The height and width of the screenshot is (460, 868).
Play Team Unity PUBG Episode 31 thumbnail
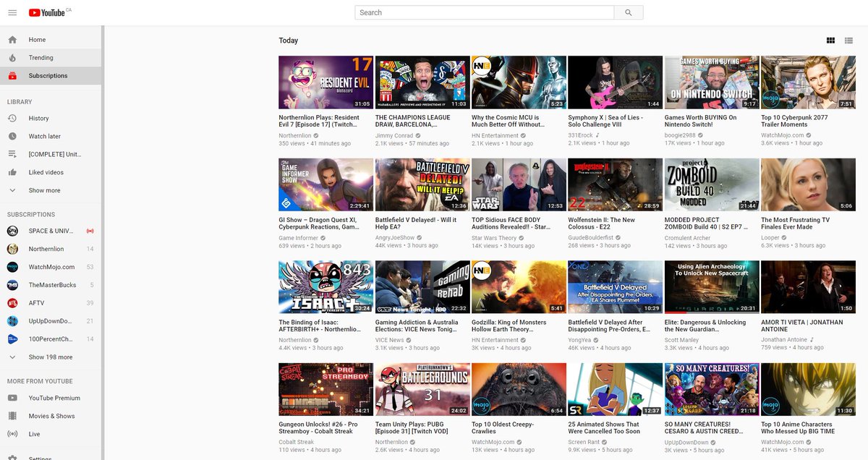[x=422, y=390]
